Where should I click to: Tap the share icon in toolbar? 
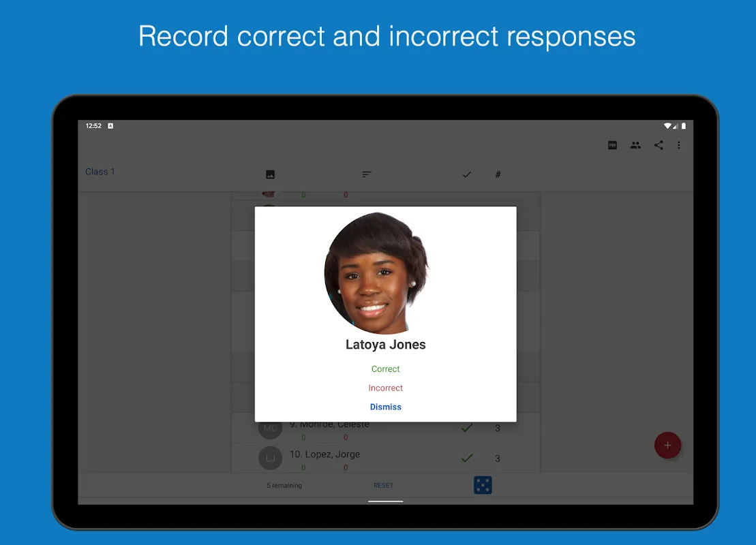click(x=659, y=145)
